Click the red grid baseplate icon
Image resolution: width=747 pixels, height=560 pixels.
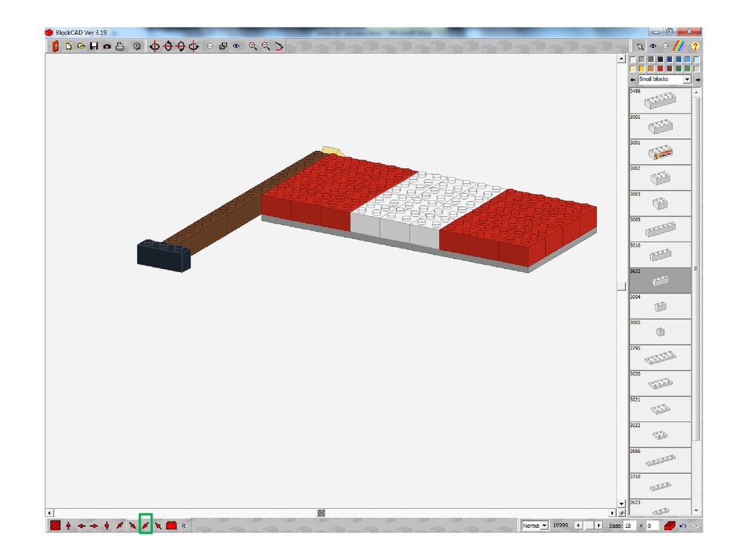pos(55,526)
